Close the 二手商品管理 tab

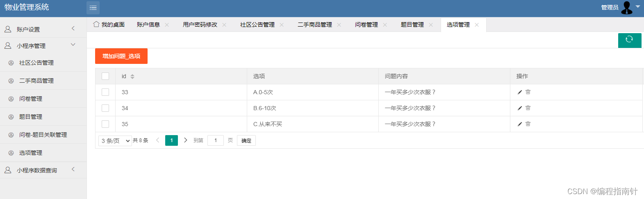tap(339, 25)
